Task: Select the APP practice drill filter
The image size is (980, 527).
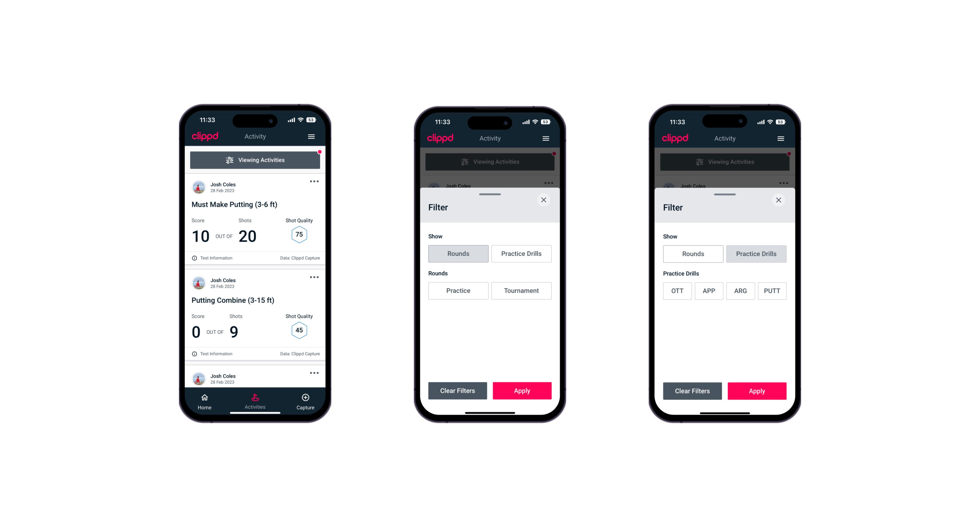Action: point(709,290)
